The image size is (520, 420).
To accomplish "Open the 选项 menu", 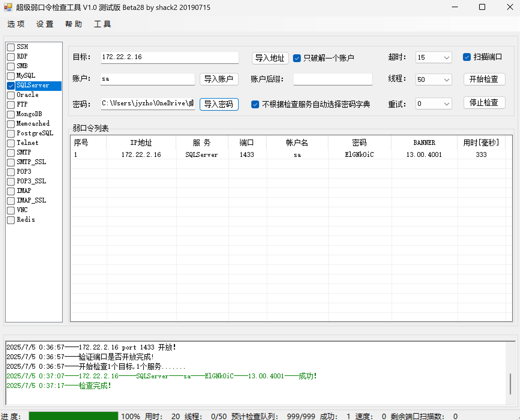I will 16,24.
